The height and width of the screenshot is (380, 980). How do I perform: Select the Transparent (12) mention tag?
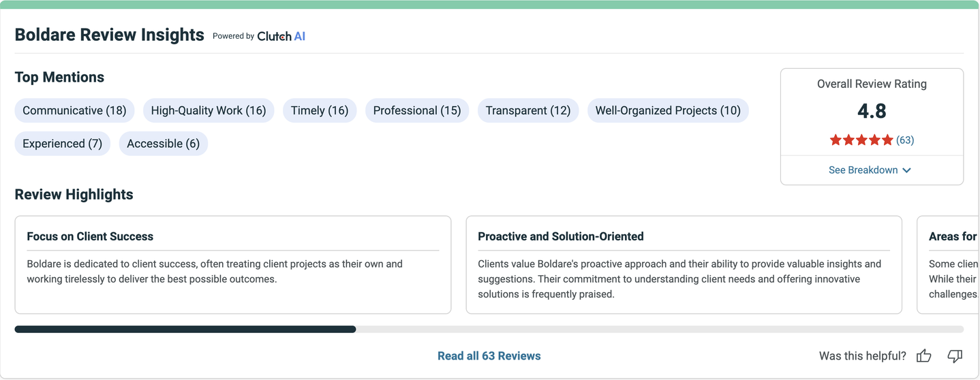point(528,110)
